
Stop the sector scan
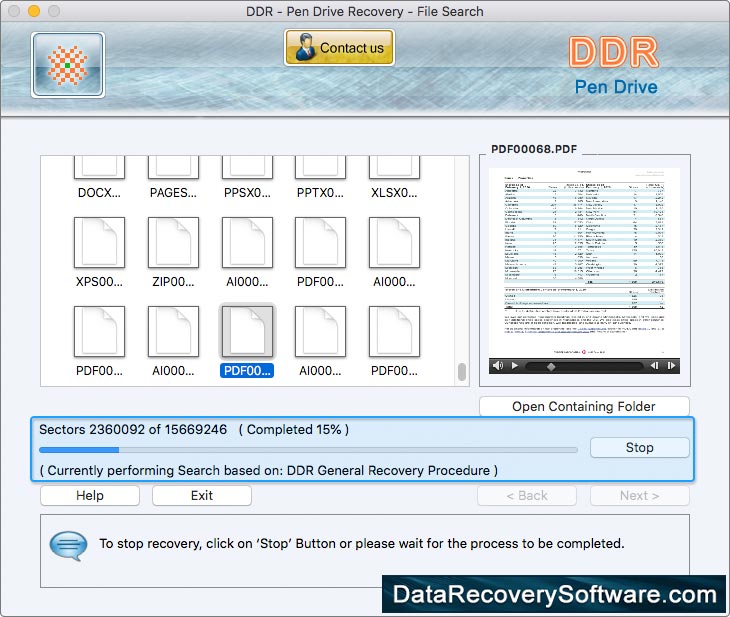640,447
